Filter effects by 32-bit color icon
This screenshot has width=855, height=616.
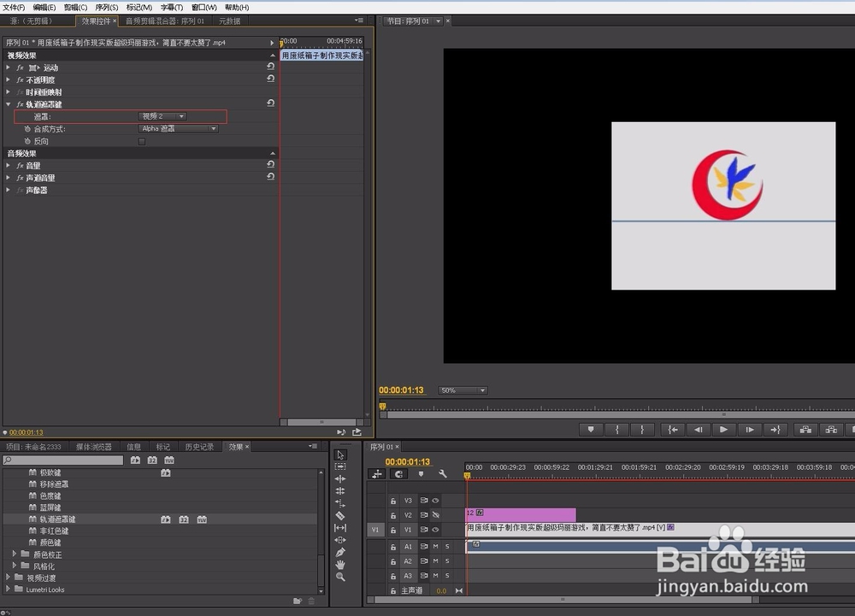[152, 461]
